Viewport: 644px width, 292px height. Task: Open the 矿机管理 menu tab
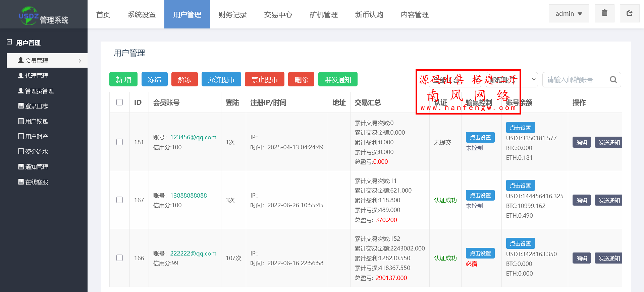(x=323, y=15)
